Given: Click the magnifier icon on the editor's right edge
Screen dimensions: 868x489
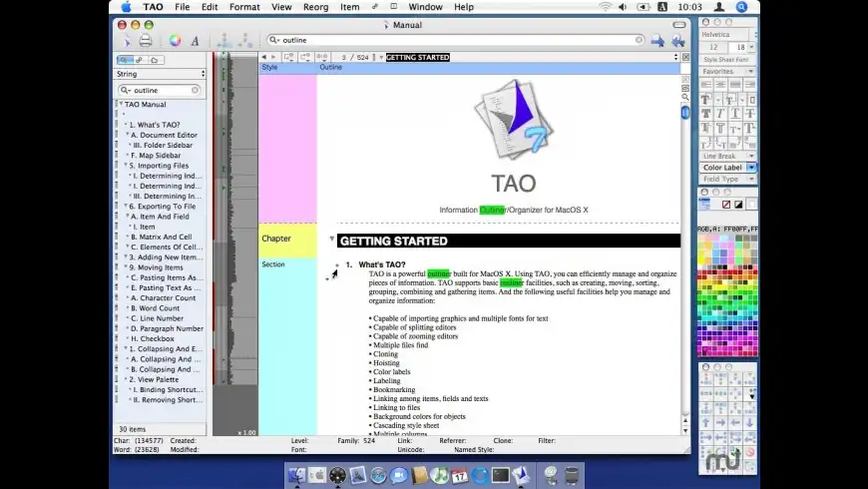Looking at the screenshot, I should pyautogui.click(x=685, y=98).
